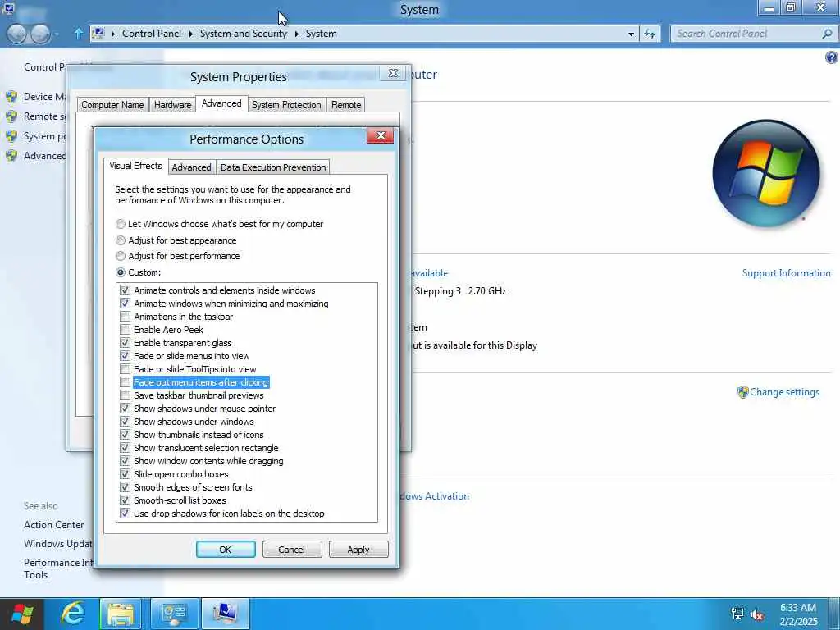
Task: Uncheck Show shadows under mouse pointer
Action: point(125,409)
